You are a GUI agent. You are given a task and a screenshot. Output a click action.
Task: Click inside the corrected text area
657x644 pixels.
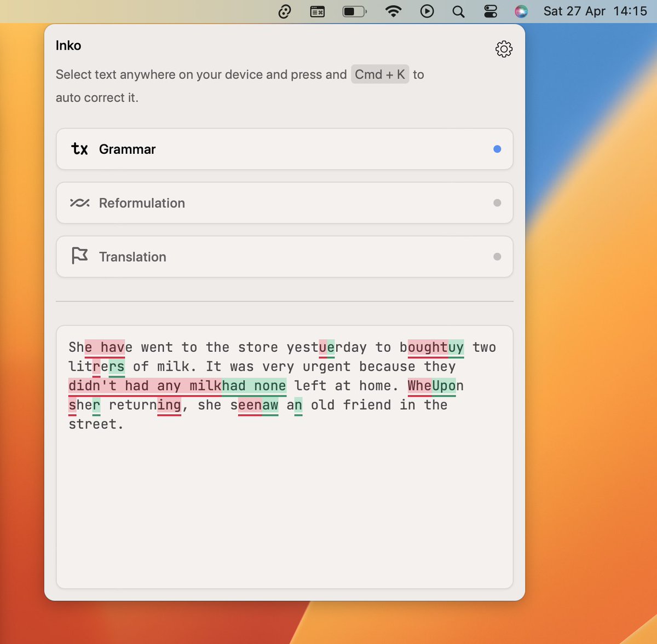[285, 457]
